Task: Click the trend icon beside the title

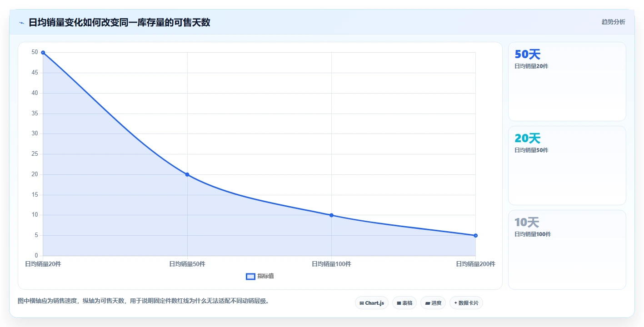Action: pos(21,23)
